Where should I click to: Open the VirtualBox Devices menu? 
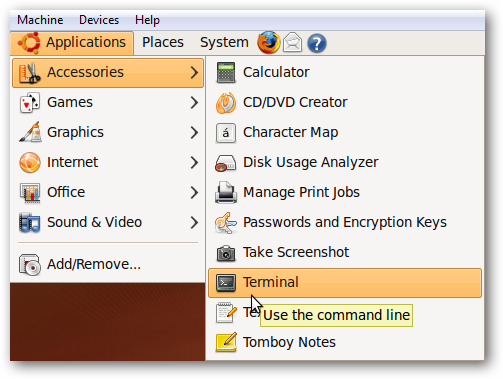coord(99,20)
